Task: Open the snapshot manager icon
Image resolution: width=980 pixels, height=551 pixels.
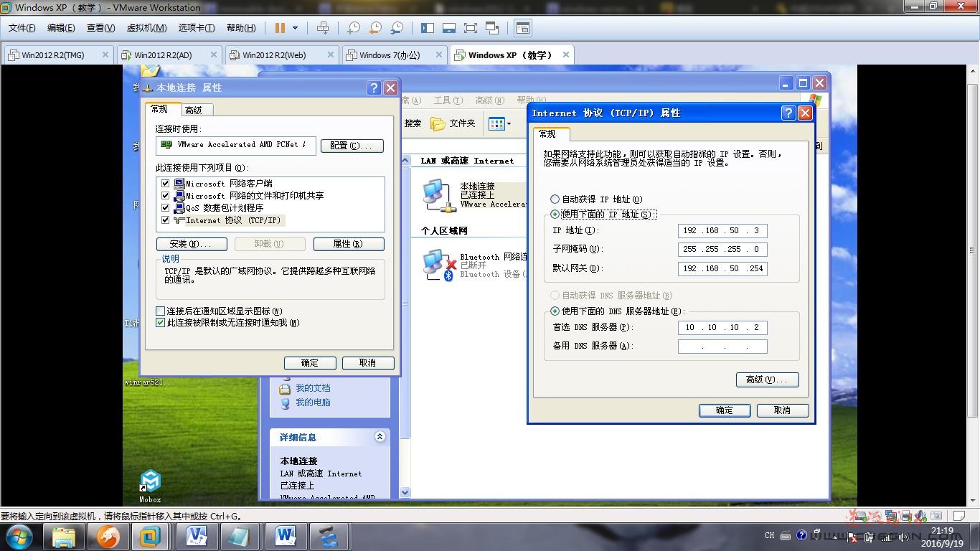Action: 397,28
